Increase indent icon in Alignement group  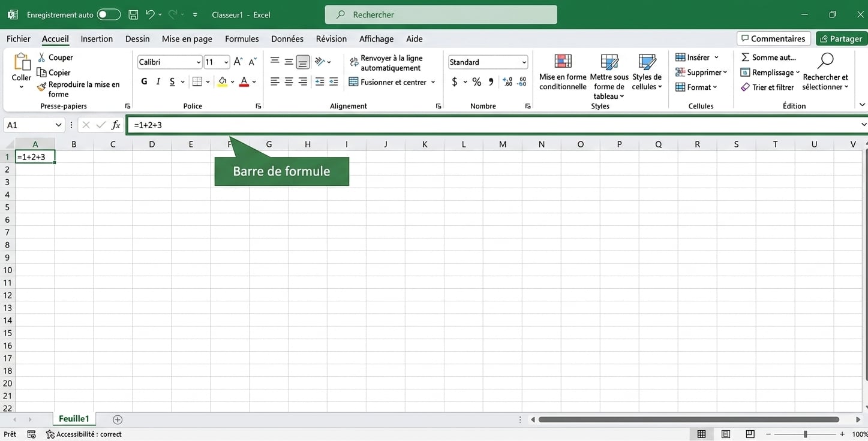334,81
